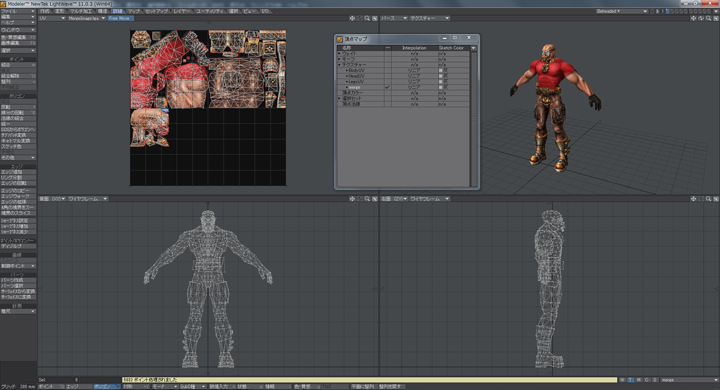This screenshot has width=720, height=390.
Task: Click the エッジ追加 button in the sidebar
Action: pos(18,172)
